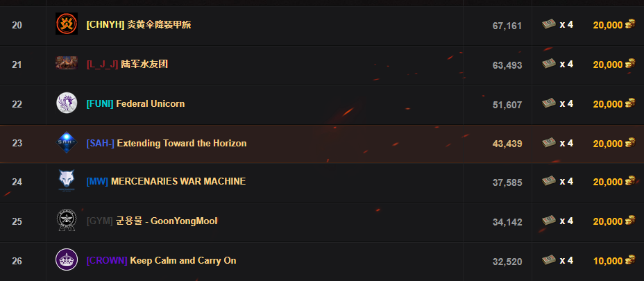The height and width of the screenshot is (281, 644).
Task: Click the MW wolf head emblem
Action: coord(67,181)
